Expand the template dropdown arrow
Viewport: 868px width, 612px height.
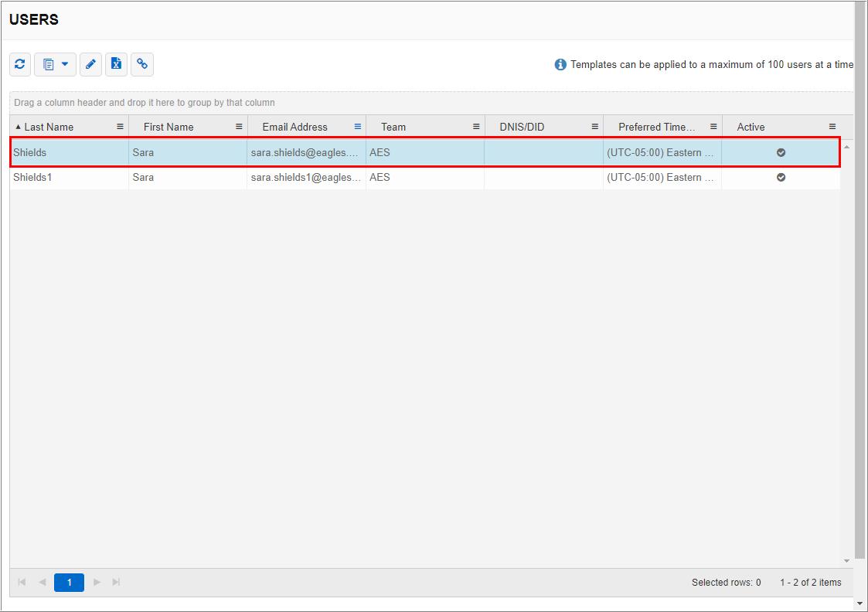tap(63, 64)
